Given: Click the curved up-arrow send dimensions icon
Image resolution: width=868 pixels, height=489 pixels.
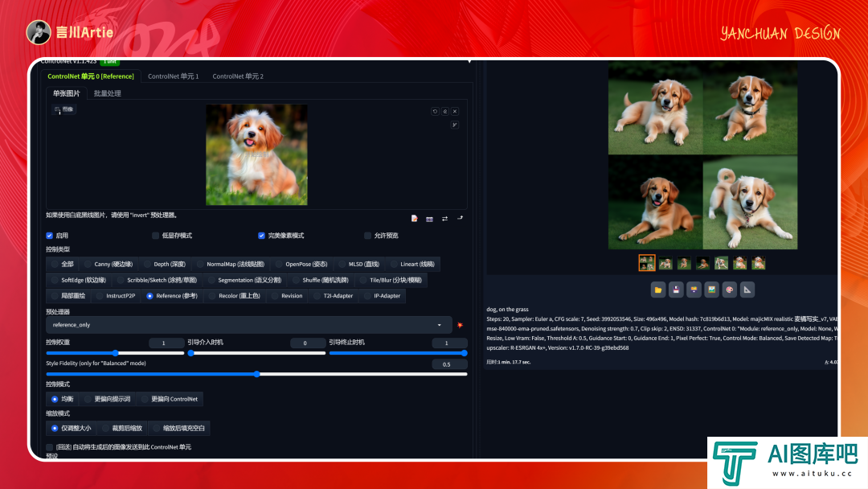Looking at the screenshot, I should [x=460, y=218].
